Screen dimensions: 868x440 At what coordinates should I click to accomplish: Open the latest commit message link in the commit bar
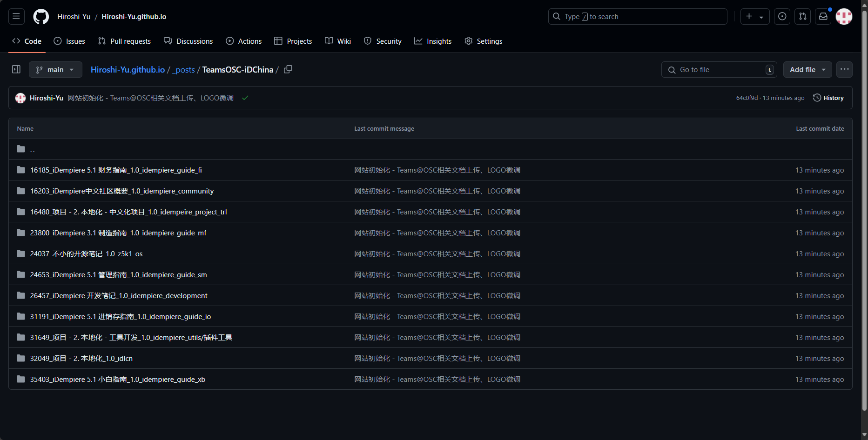[150, 98]
